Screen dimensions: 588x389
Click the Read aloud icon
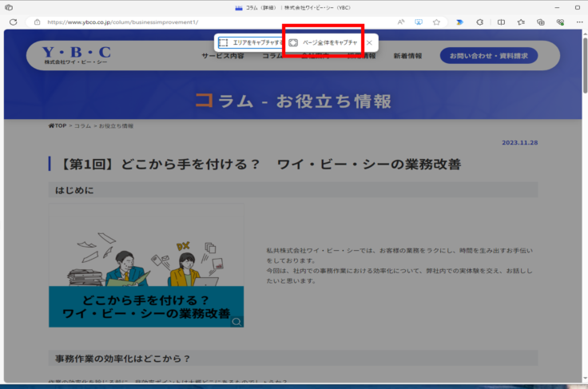click(401, 22)
